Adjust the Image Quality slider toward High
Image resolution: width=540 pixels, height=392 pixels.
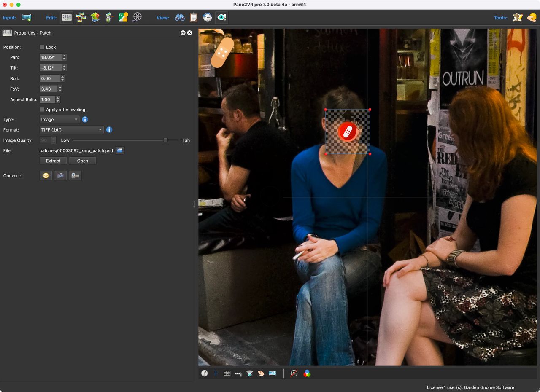coord(165,140)
